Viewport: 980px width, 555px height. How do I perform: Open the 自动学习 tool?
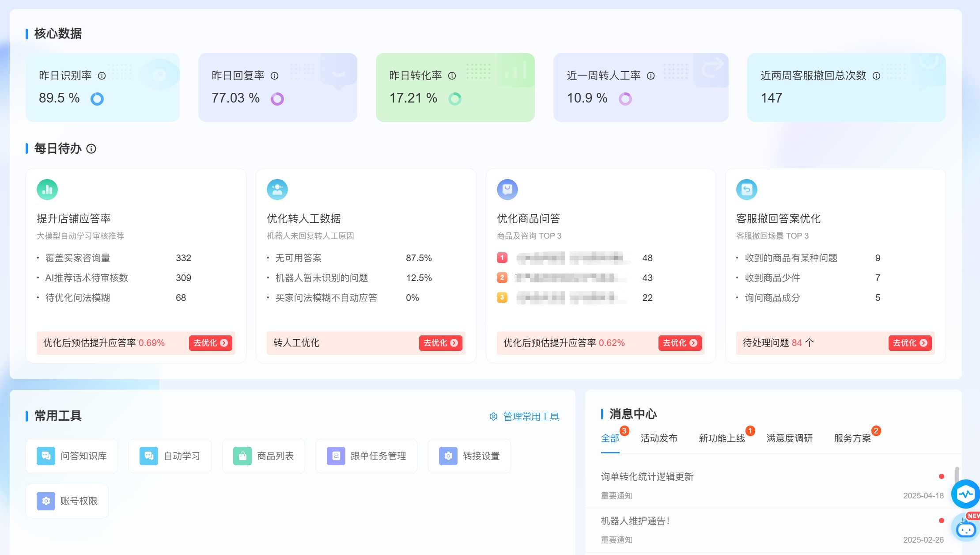coord(170,456)
